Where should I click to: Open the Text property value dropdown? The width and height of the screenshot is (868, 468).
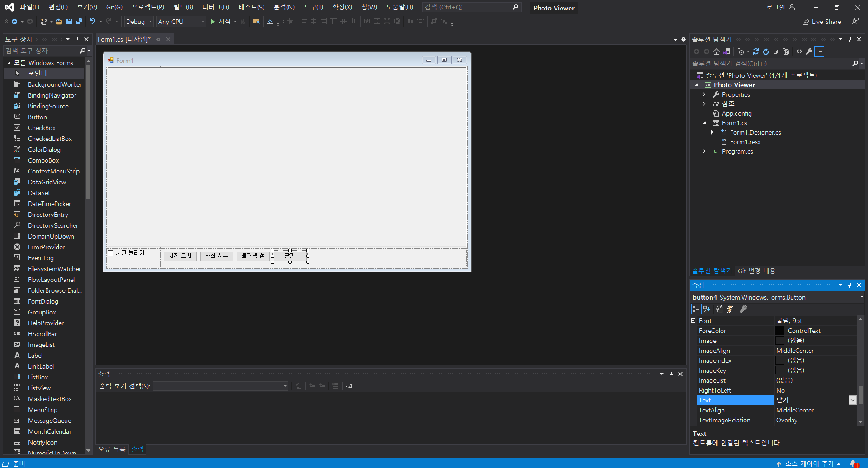853,400
